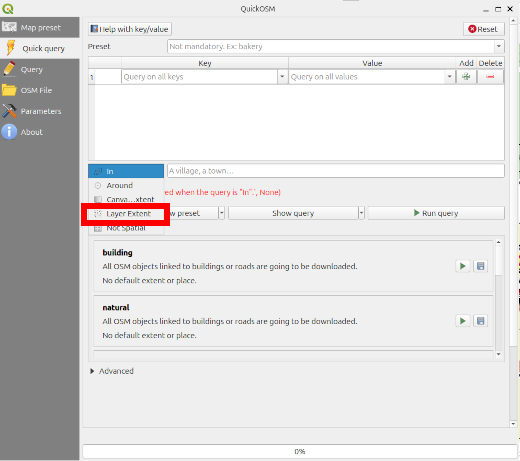Click the save icon of building preset
This screenshot has width=520, height=461.
480,266
